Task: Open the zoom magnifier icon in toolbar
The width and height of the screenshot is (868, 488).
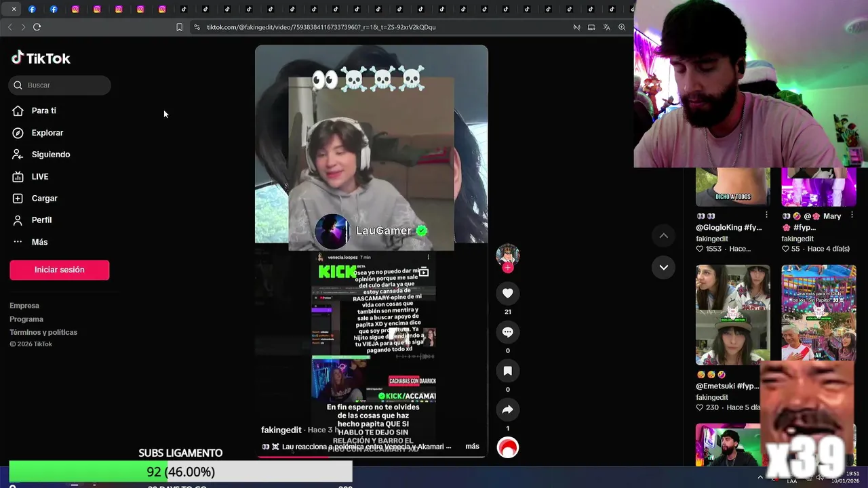Action: (622, 27)
